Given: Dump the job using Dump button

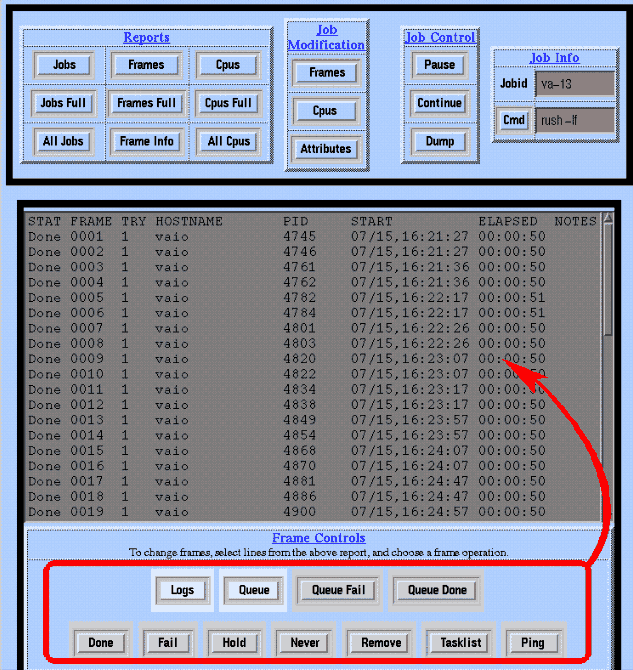Looking at the screenshot, I should [x=439, y=141].
